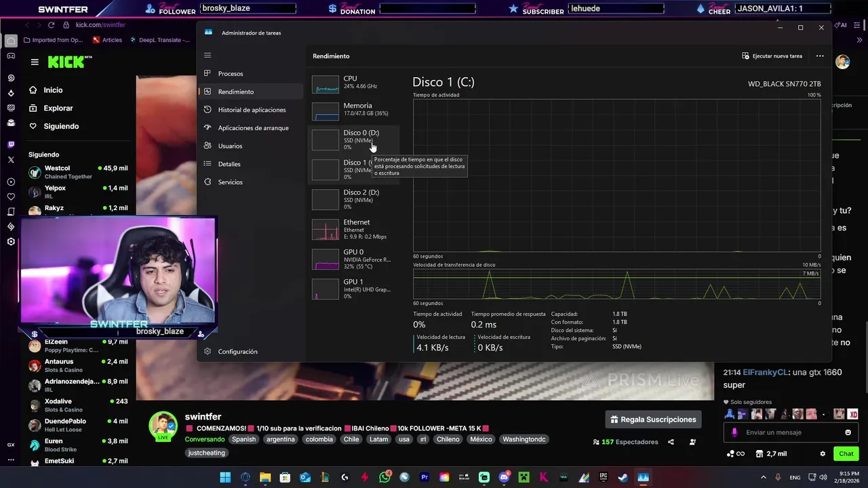This screenshot has width=868, height=488.
Task: Open Historial de aplicaciones section
Action: click(x=251, y=110)
